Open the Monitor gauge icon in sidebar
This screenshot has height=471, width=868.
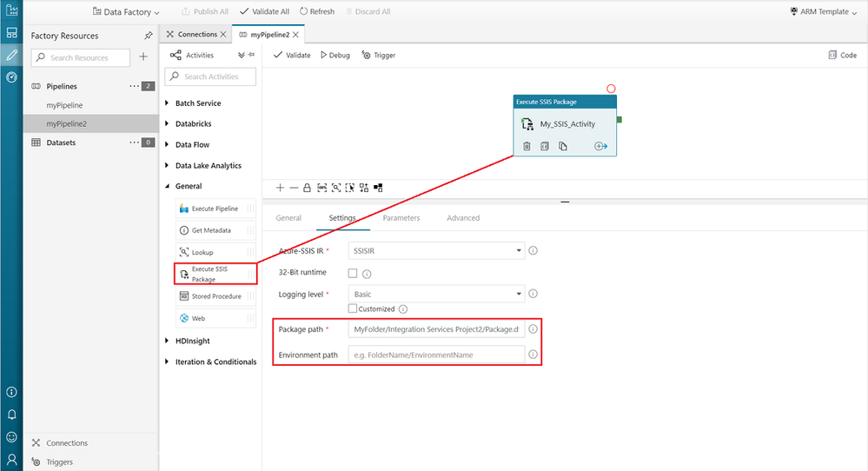pos(11,77)
